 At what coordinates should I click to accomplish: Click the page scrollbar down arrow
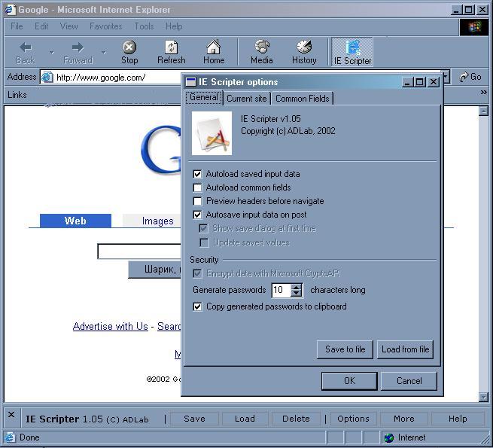pyautogui.click(x=483, y=398)
